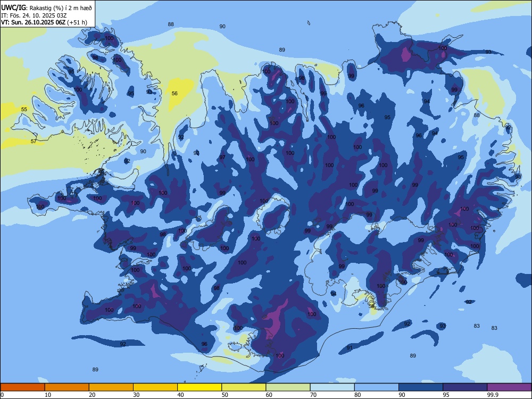532x399 pixels.
Task: Click the "58" humidity value on the map
Action: 371,306
